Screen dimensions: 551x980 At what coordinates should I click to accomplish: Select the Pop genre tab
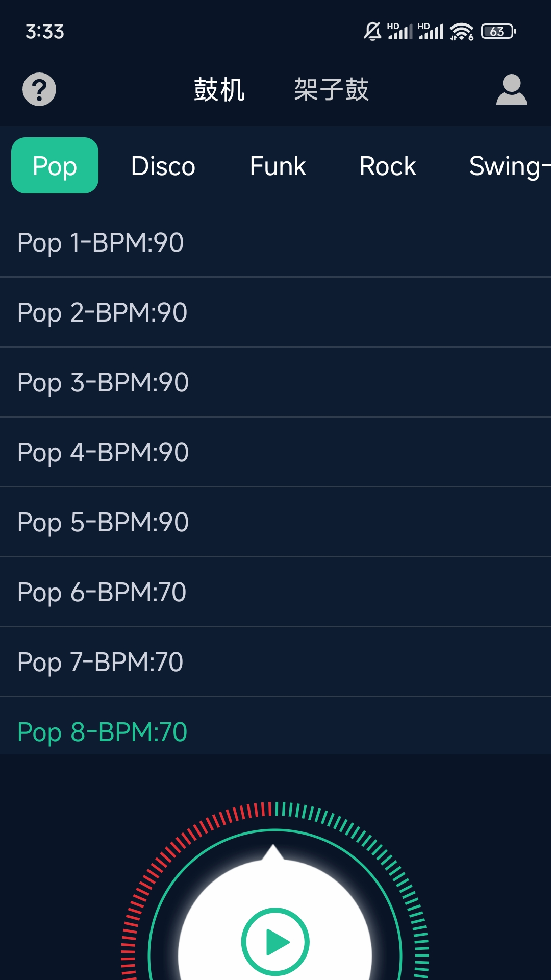[x=55, y=166]
